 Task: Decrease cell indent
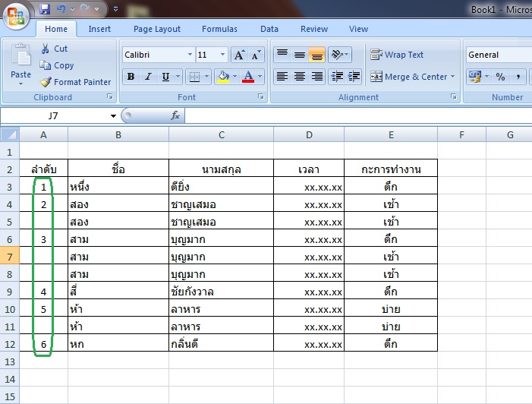[337, 77]
